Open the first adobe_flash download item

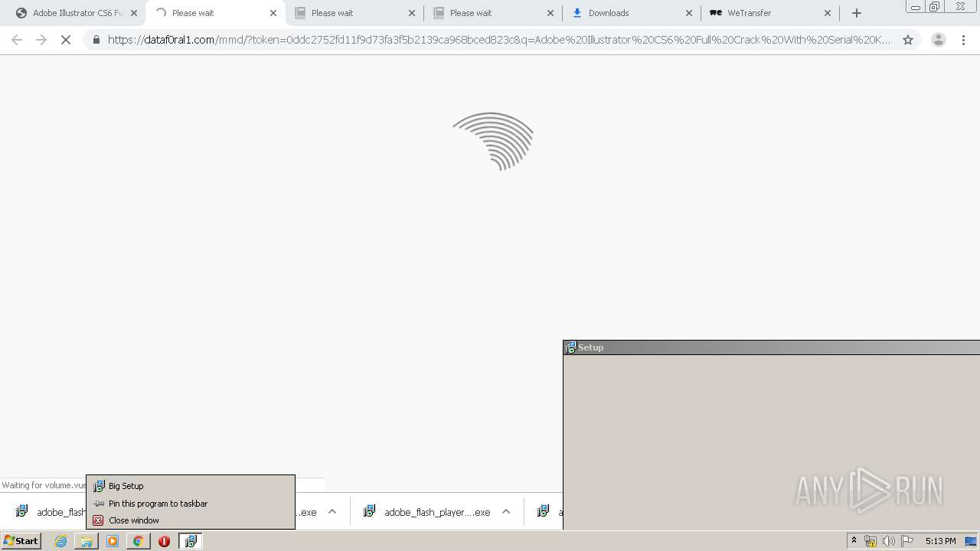coord(50,512)
